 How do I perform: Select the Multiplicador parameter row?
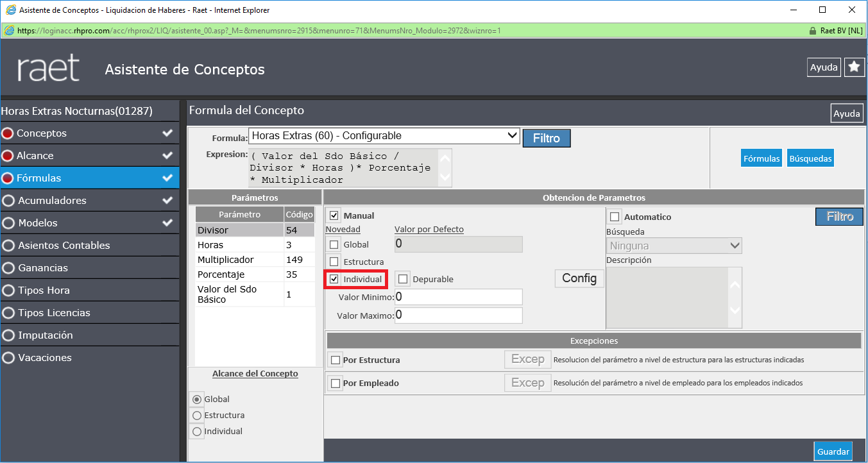tap(255, 260)
